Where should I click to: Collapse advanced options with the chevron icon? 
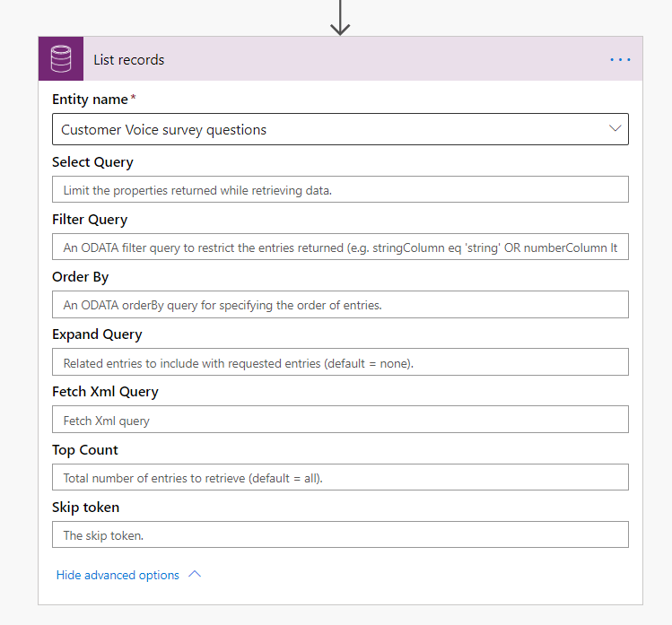195,574
